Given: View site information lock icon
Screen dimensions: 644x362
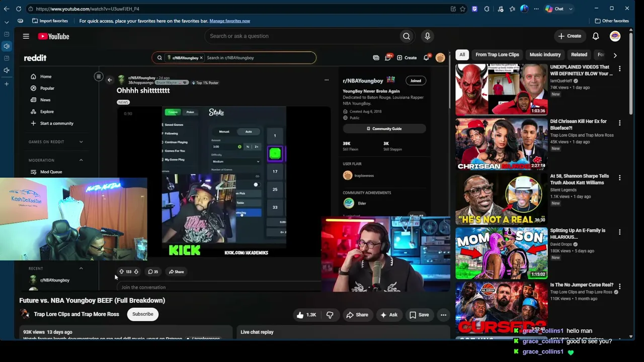Looking at the screenshot, I should [31, 9].
